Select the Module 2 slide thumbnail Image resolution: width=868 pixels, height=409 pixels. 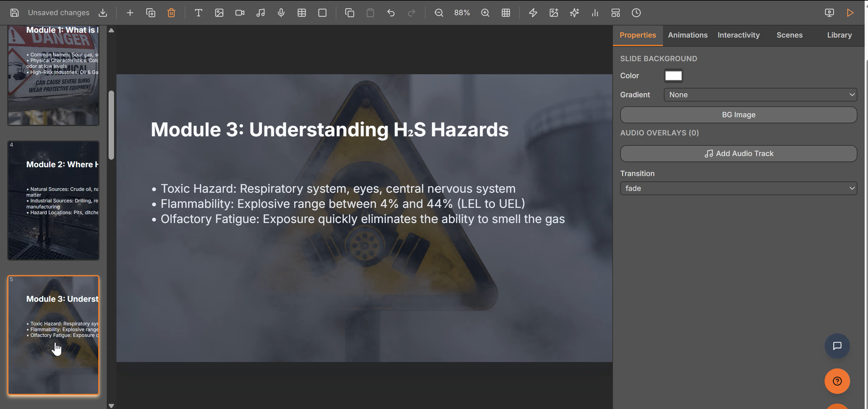(x=53, y=201)
